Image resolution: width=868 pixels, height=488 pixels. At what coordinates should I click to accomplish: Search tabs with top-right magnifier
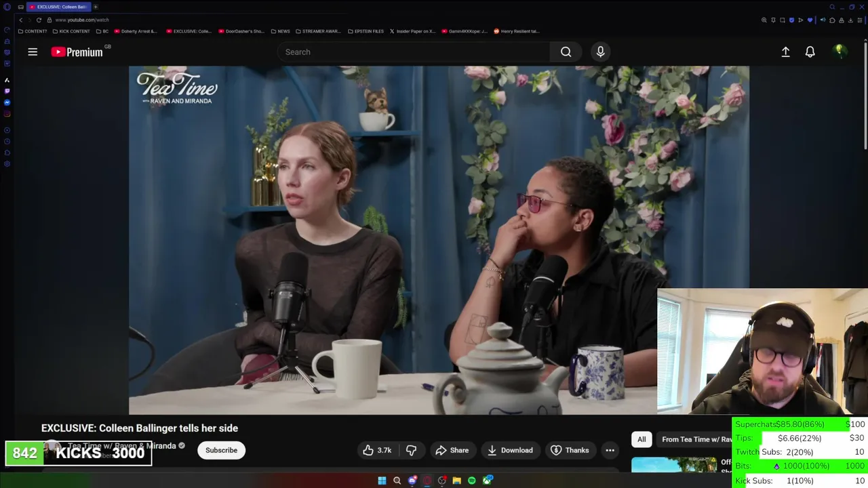pyautogui.click(x=832, y=7)
